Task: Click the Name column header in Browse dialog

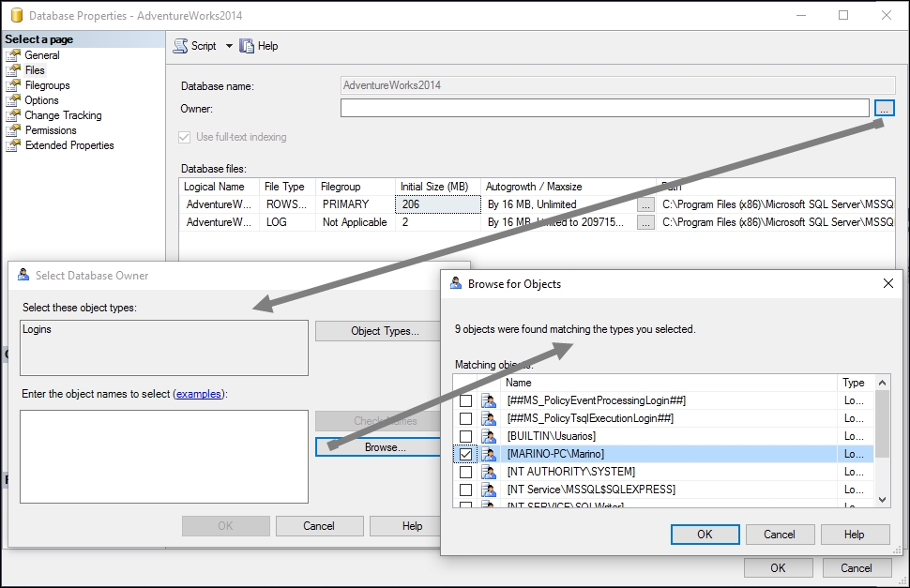Action: pyautogui.click(x=669, y=383)
